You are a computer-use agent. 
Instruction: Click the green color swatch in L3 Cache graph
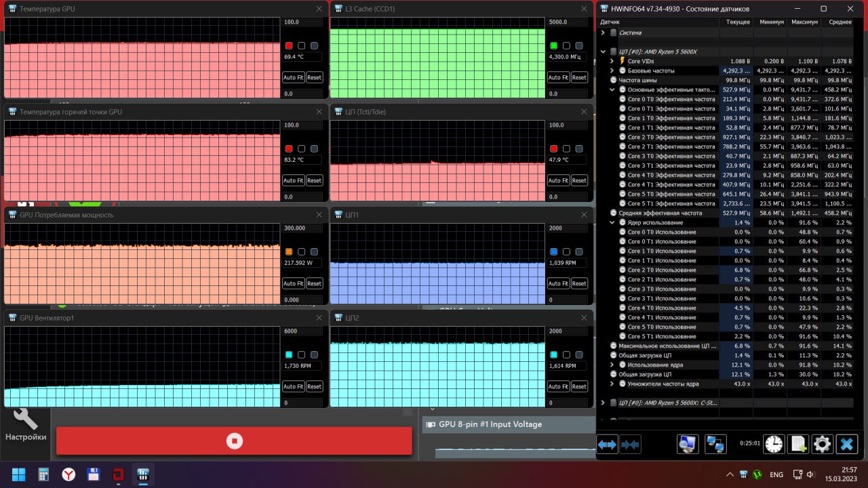[553, 45]
